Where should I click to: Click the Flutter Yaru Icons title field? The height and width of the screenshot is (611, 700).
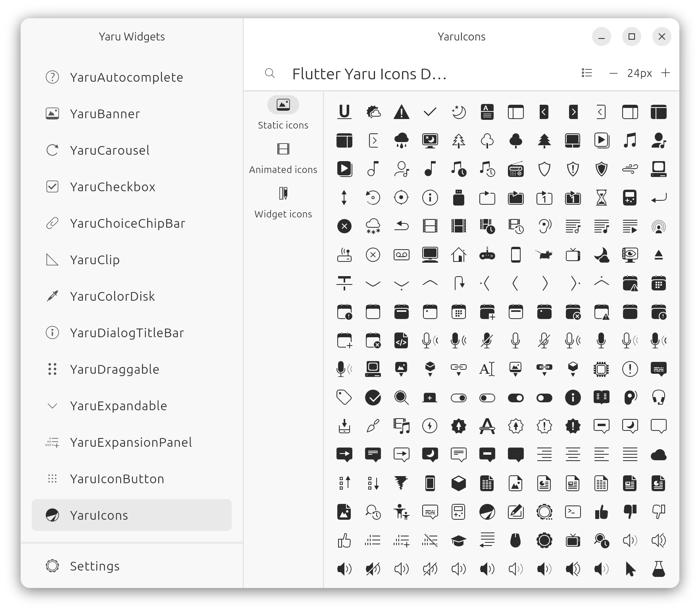pos(369,74)
